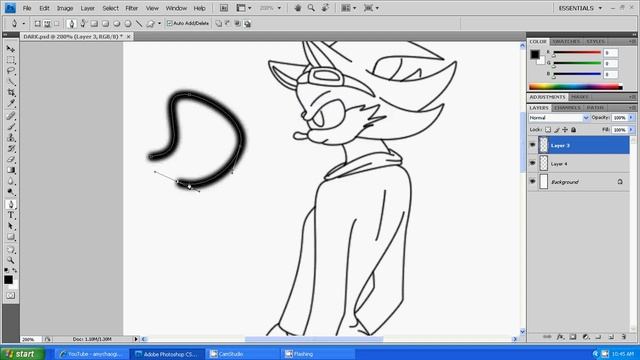The height and width of the screenshot is (360, 640).
Task: Pick the Zoom tool in application bar
Action: click(311, 8)
